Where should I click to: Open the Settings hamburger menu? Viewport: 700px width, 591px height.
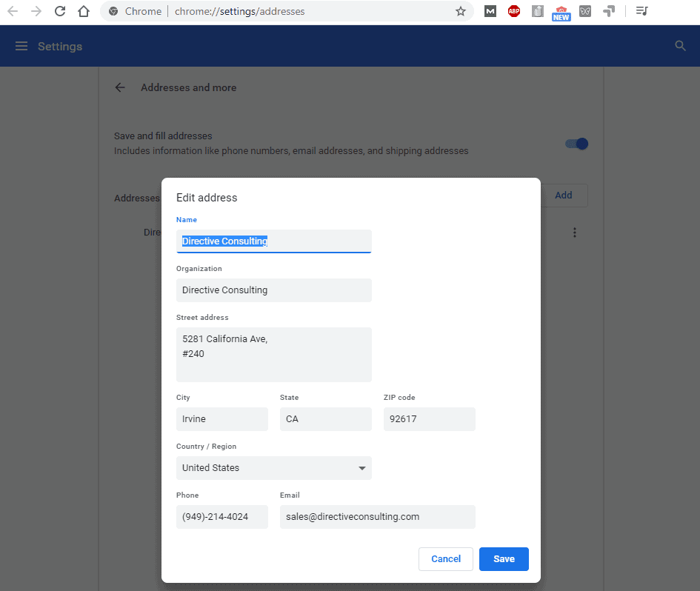[x=21, y=46]
